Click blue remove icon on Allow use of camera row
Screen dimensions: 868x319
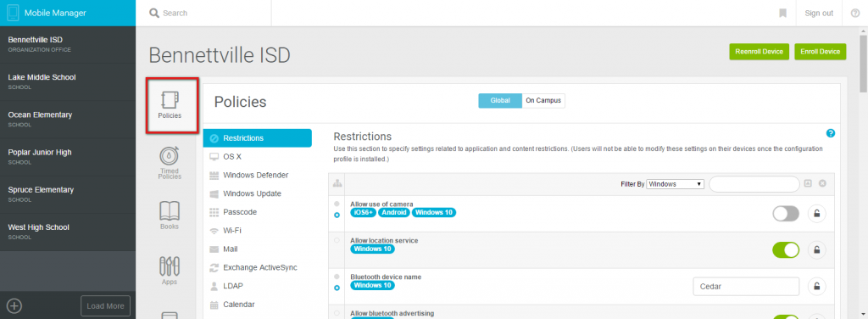coord(337,215)
